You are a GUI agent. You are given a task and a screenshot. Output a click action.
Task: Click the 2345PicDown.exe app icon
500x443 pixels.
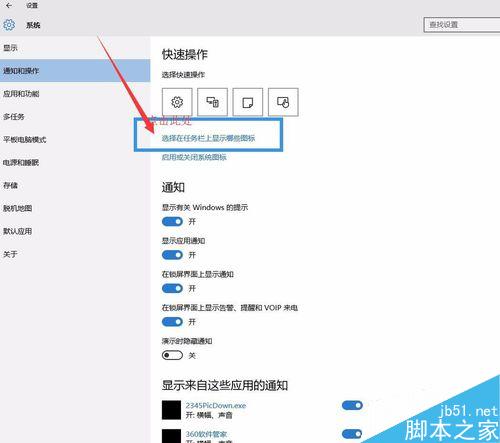(x=171, y=410)
